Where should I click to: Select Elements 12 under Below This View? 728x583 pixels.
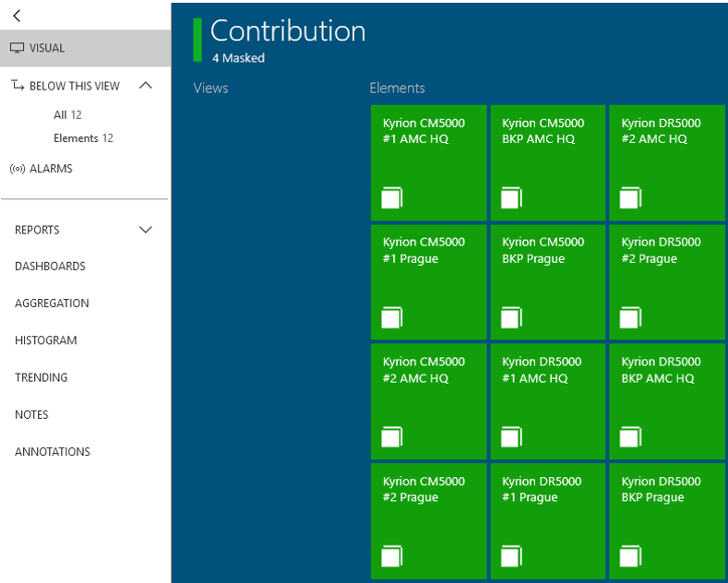[84, 138]
